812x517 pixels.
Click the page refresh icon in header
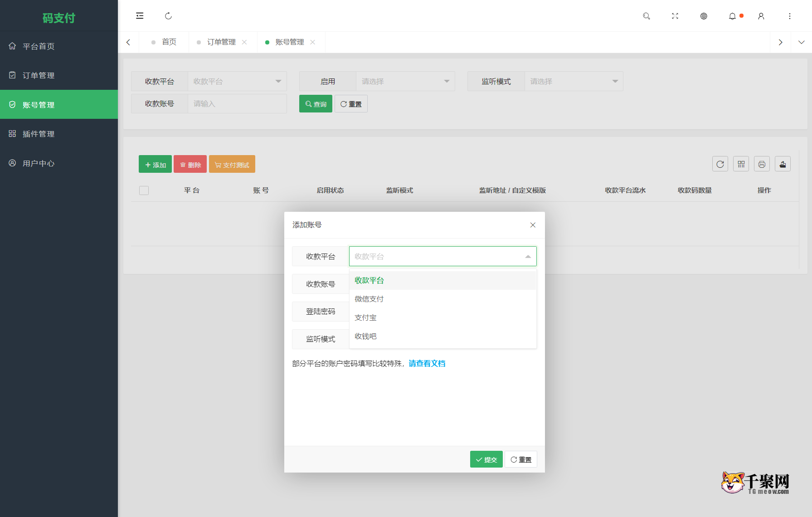tap(168, 16)
